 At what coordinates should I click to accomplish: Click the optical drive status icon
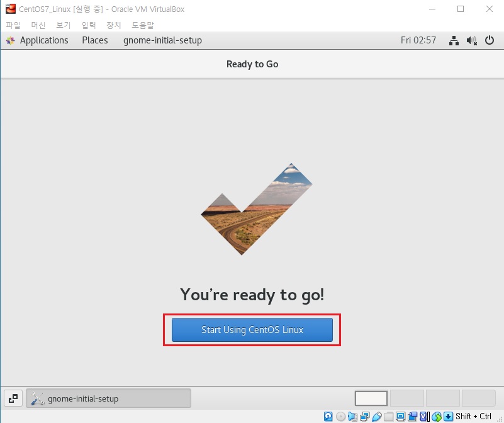click(340, 417)
